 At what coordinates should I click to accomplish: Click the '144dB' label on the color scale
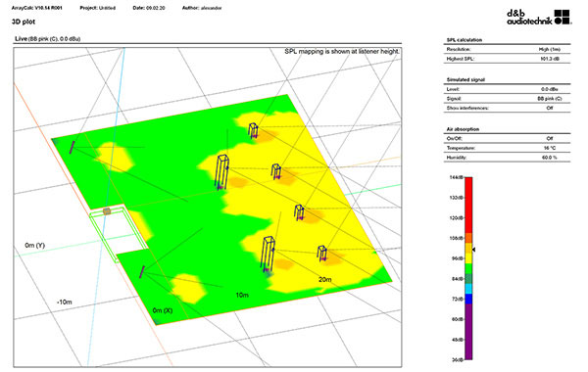pos(457,177)
